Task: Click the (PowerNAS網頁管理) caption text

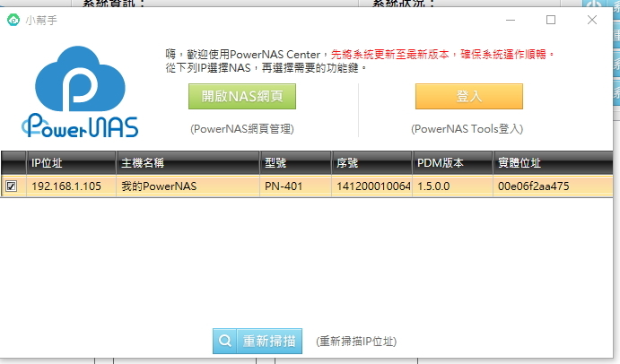Action: (x=242, y=129)
